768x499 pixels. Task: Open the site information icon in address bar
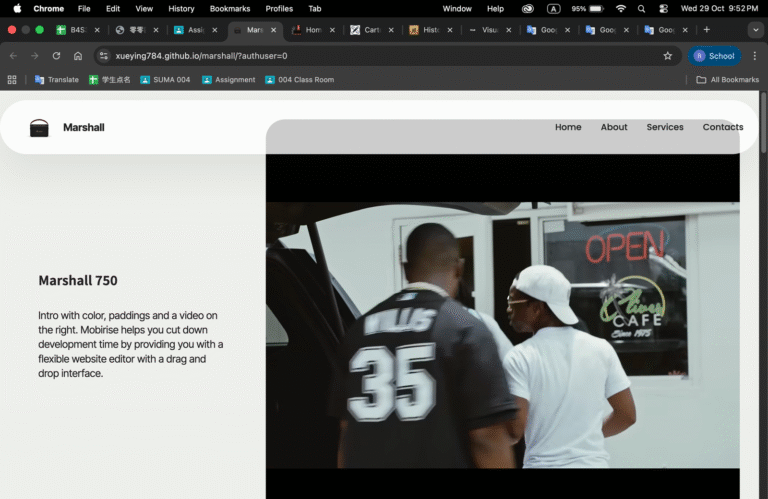point(103,56)
